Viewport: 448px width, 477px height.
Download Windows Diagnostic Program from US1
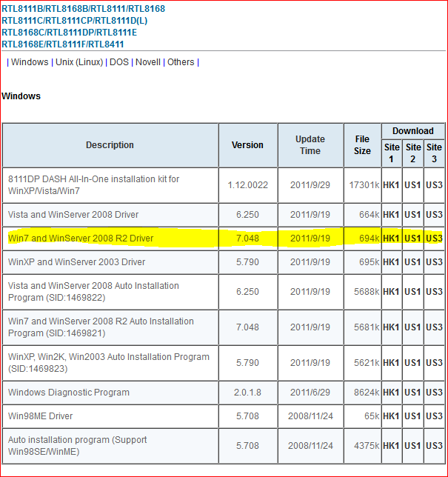tap(412, 393)
